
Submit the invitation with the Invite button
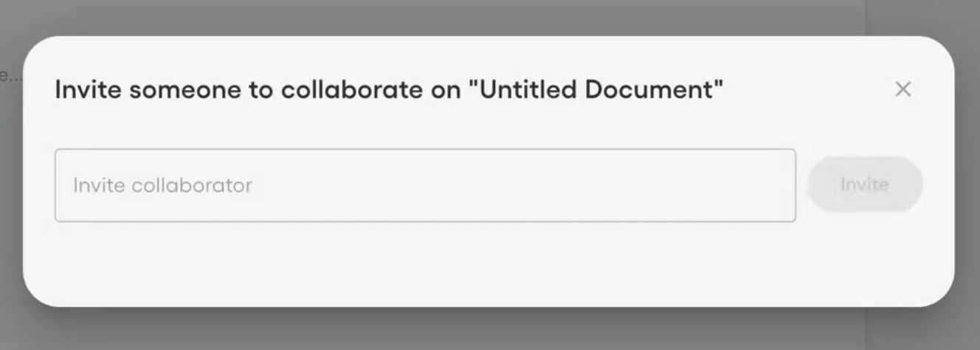865,184
